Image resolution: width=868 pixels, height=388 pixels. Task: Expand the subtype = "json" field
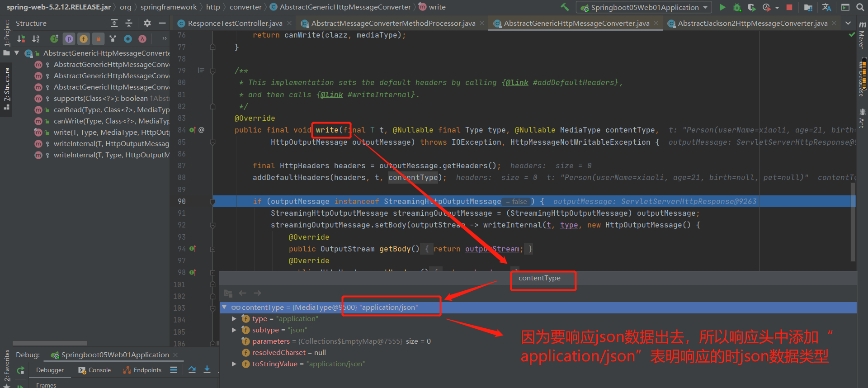tap(234, 330)
